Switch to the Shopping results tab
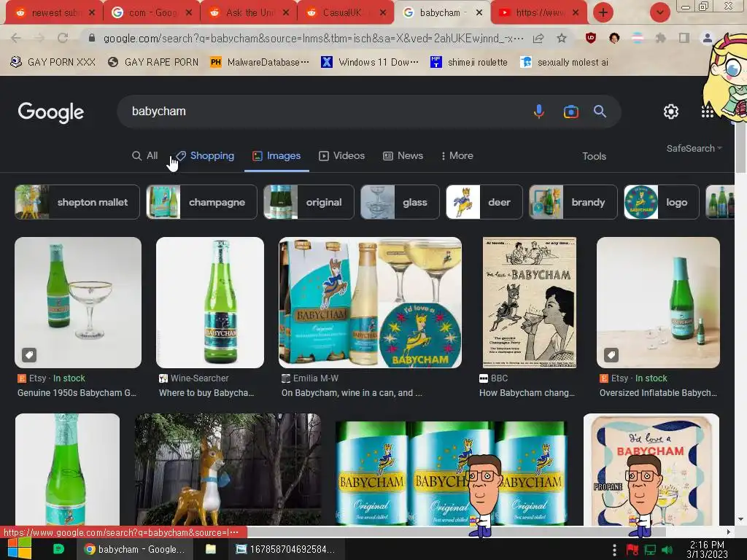Viewport: 747px width, 560px height. pyautogui.click(x=205, y=156)
